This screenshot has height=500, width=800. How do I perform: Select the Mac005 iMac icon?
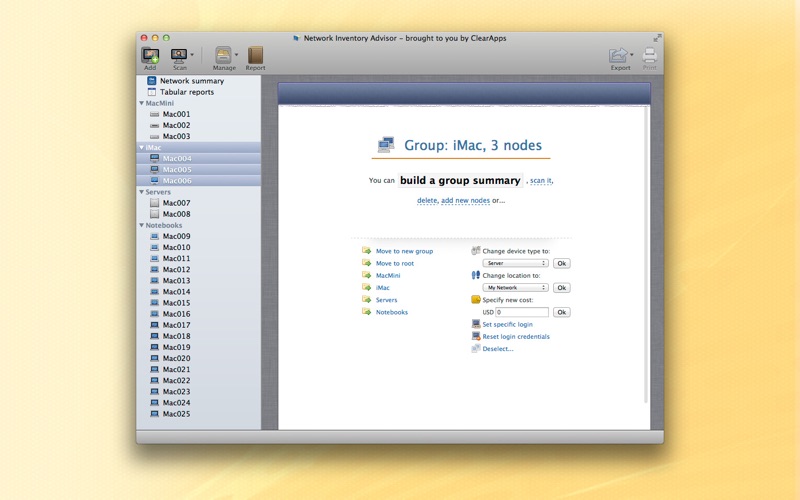tap(154, 169)
